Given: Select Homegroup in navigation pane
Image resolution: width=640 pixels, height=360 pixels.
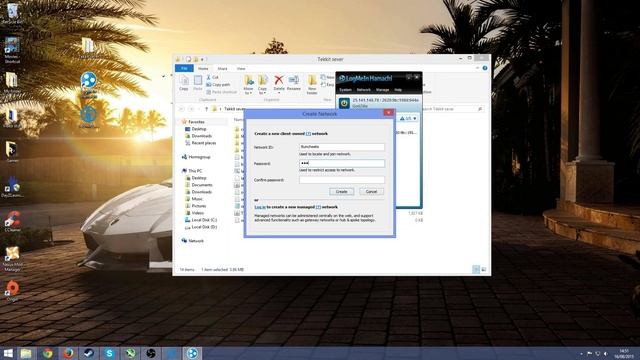Looking at the screenshot, I should click(199, 157).
